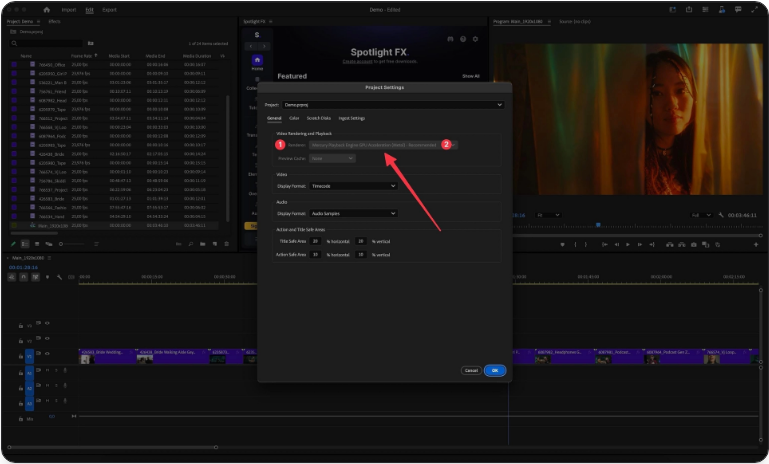Click the Home icon in top bar
This screenshot has width=769, height=464.
coord(46,9)
